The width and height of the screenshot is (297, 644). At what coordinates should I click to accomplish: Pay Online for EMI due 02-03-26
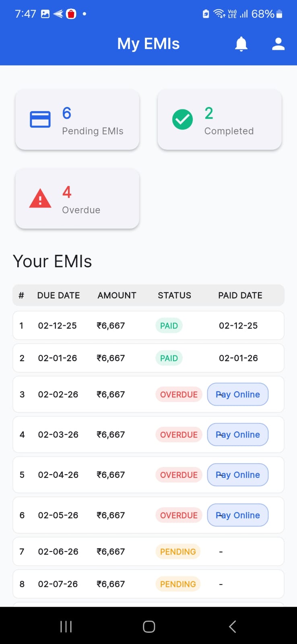pyautogui.click(x=238, y=435)
